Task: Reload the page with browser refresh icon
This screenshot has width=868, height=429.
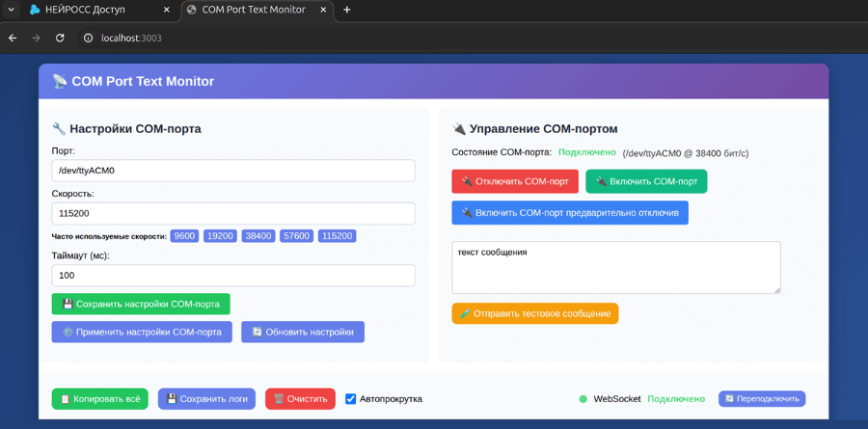Action: coord(61,39)
